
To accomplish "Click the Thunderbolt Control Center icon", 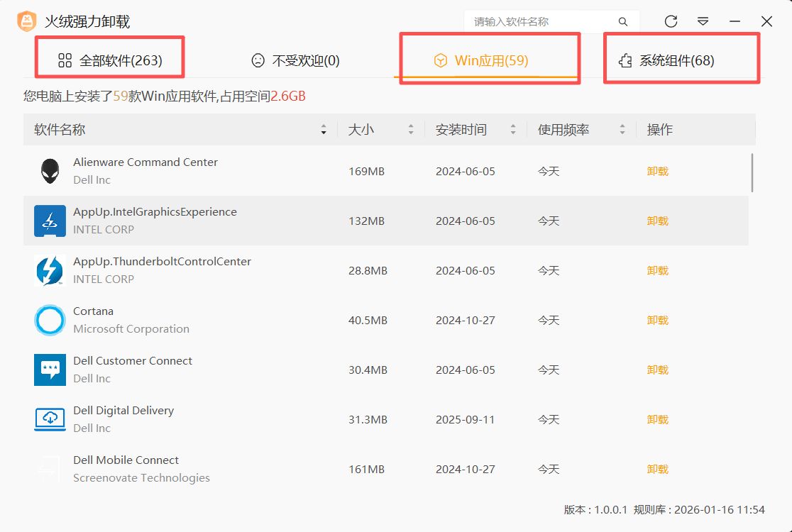I will tap(50, 270).
